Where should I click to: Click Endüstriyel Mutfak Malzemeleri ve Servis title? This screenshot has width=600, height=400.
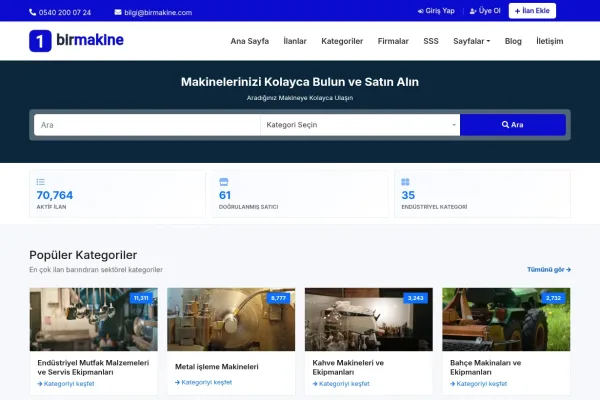[x=93, y=367]
